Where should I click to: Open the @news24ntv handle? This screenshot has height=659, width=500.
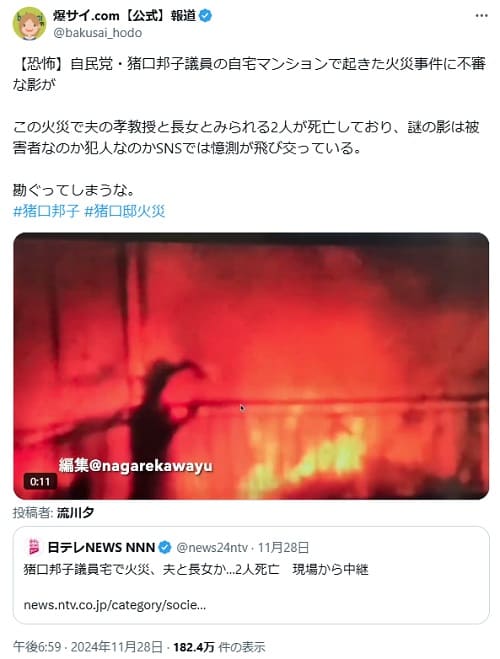(212, 547)
